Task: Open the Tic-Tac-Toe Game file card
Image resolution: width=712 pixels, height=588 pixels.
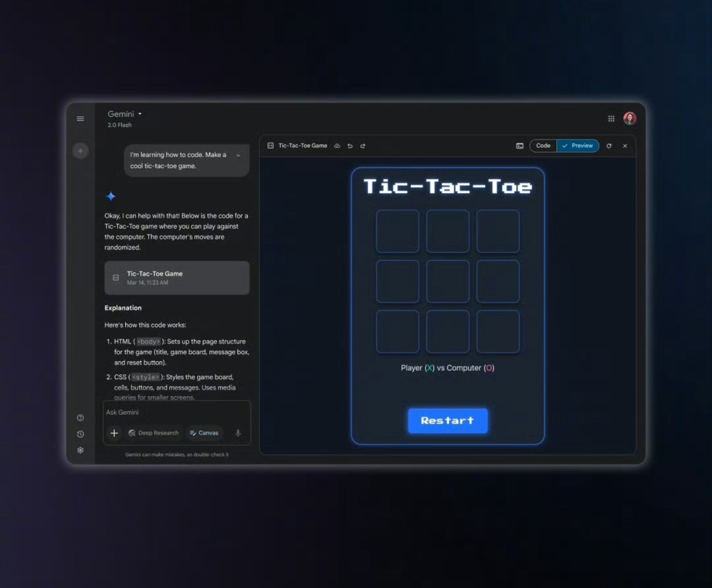Action: (x=177, y=277)
